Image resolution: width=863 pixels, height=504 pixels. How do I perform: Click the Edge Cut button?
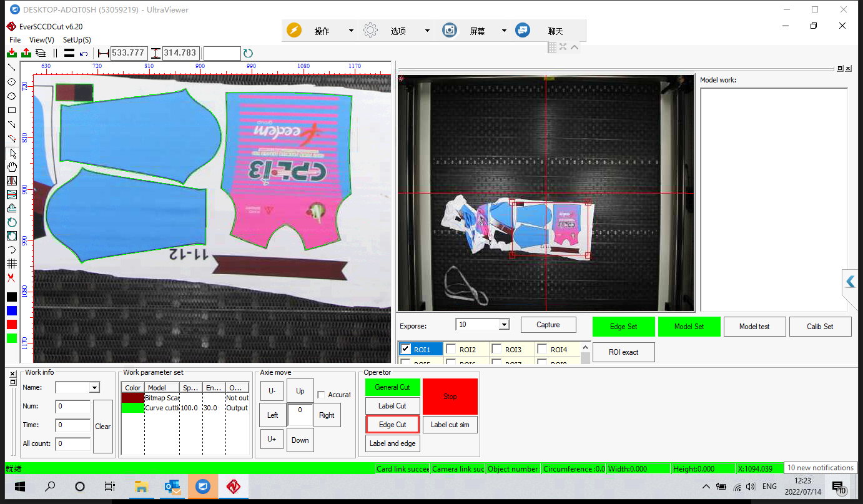tap(393, 425)
